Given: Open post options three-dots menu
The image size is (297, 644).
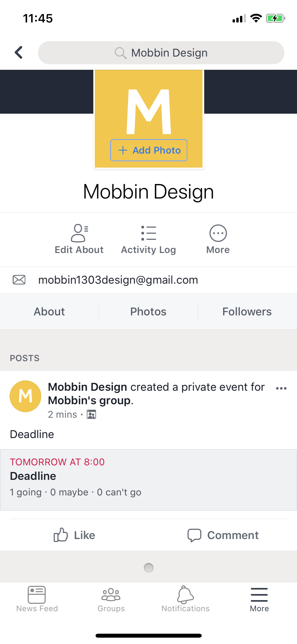Looking at the screenshot, I should coord(281,388).
